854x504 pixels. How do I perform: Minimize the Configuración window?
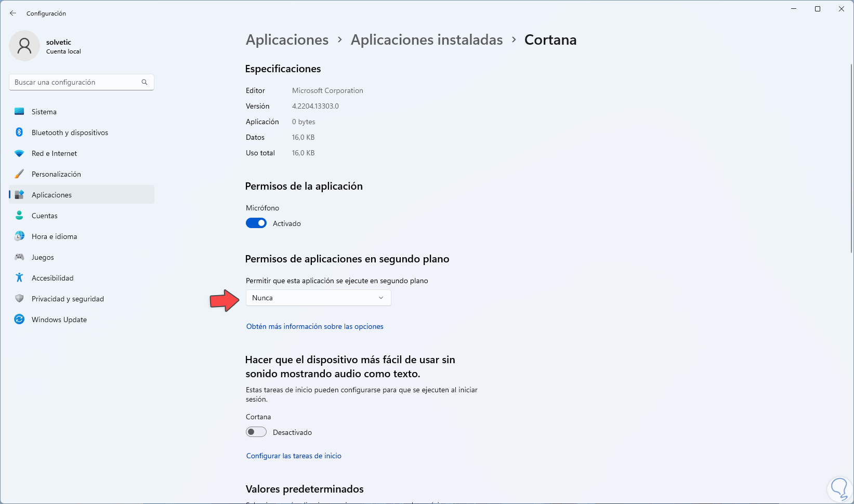click(x=794, y=9)
